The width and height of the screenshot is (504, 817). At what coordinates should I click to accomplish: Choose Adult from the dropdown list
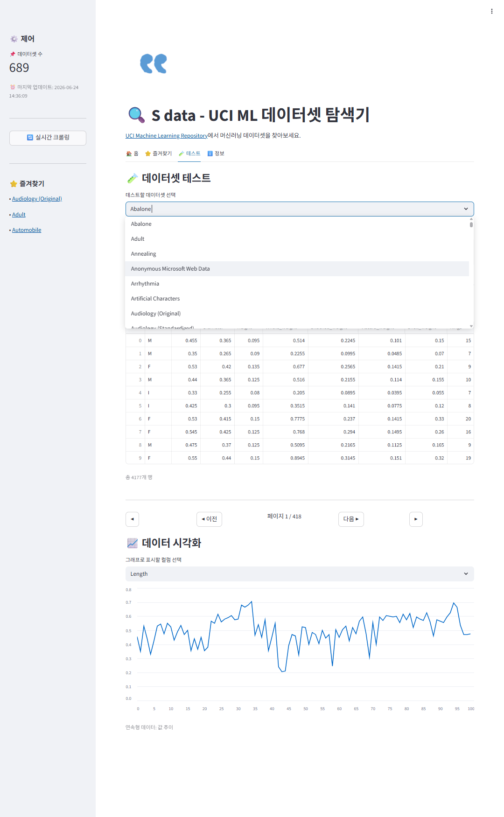[x=297, y=239]
